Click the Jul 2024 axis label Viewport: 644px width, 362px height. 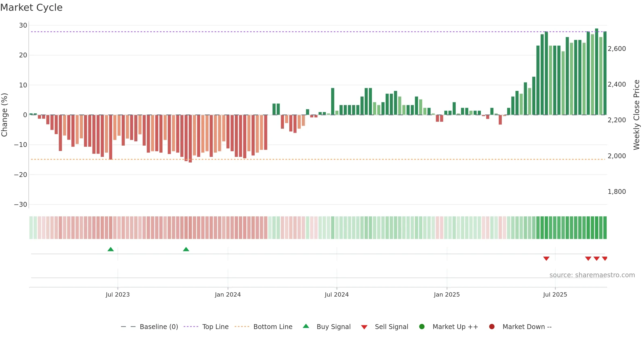pos(337,295)
